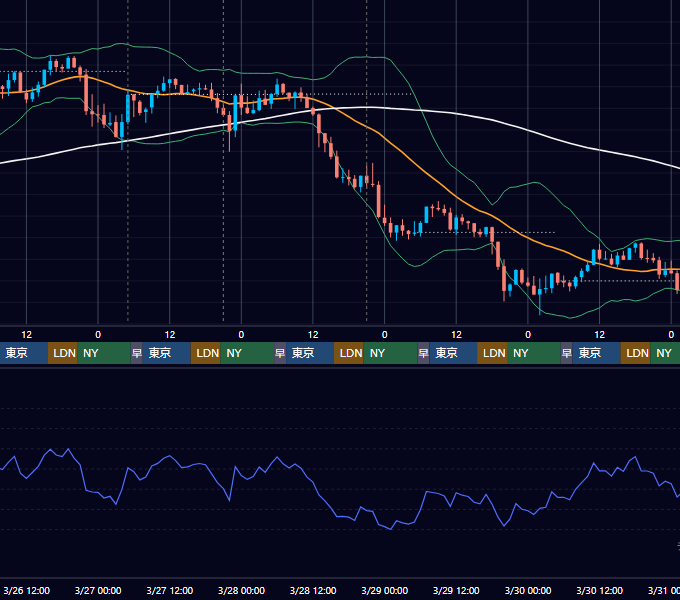
Task: Click the NY session block spanning 3/28 00:00
Action: click(x=247, y=353)
